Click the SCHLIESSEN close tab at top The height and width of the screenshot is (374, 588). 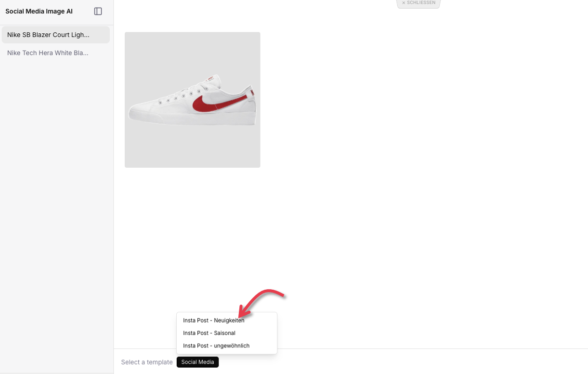pyautogui.click(x=418, y=3)
